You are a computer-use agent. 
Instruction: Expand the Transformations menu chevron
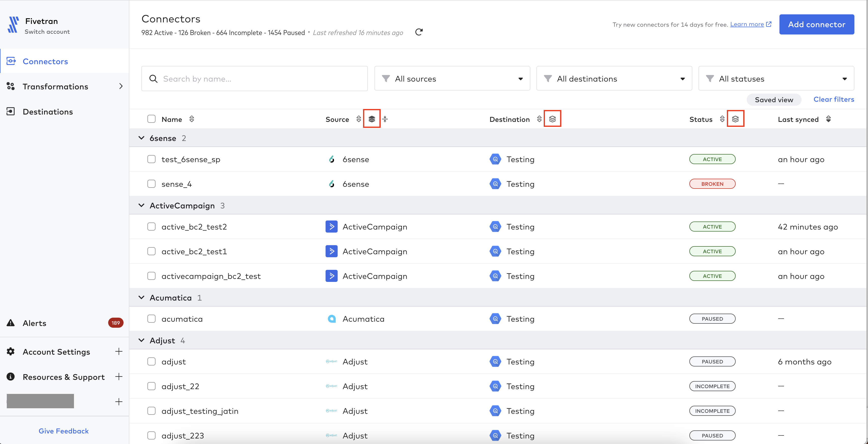(121, 86)
